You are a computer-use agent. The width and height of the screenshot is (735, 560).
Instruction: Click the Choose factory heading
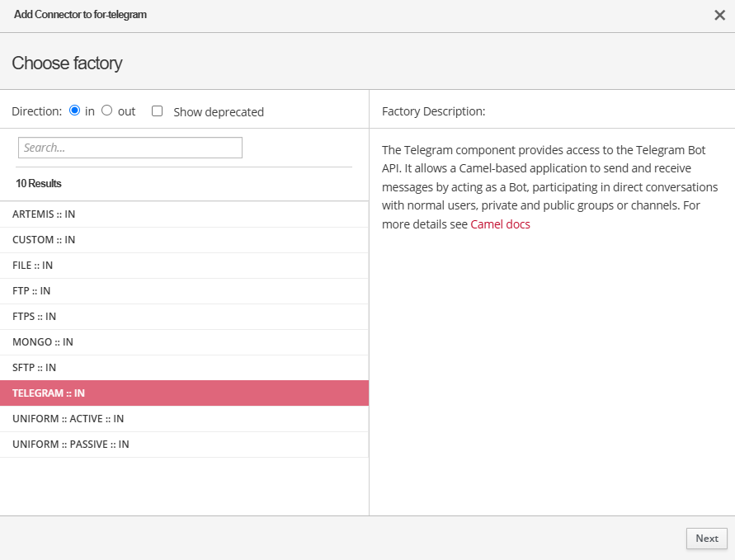67,64
